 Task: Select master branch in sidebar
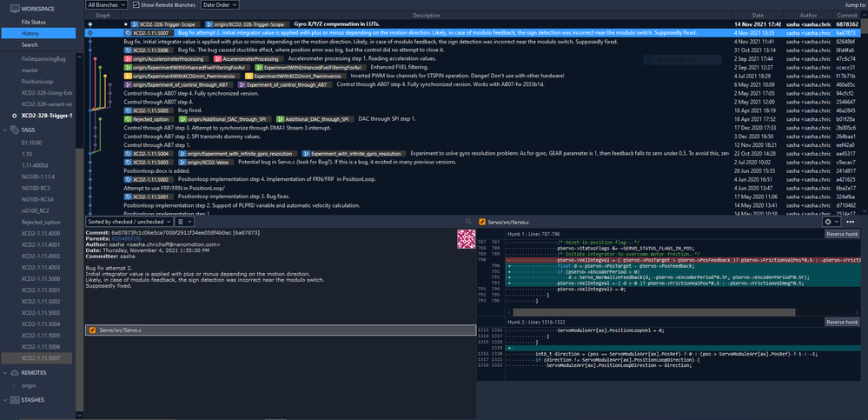30,70
